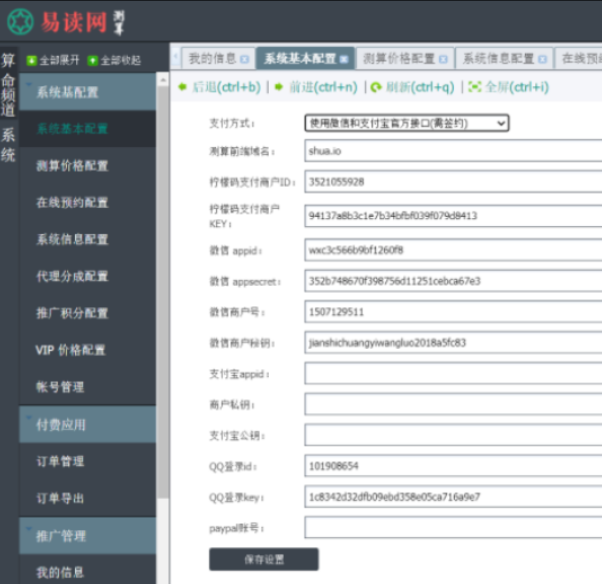The image size is (602, 584).
Task: Switch to the 我的信息 tab
Action: 212,59
